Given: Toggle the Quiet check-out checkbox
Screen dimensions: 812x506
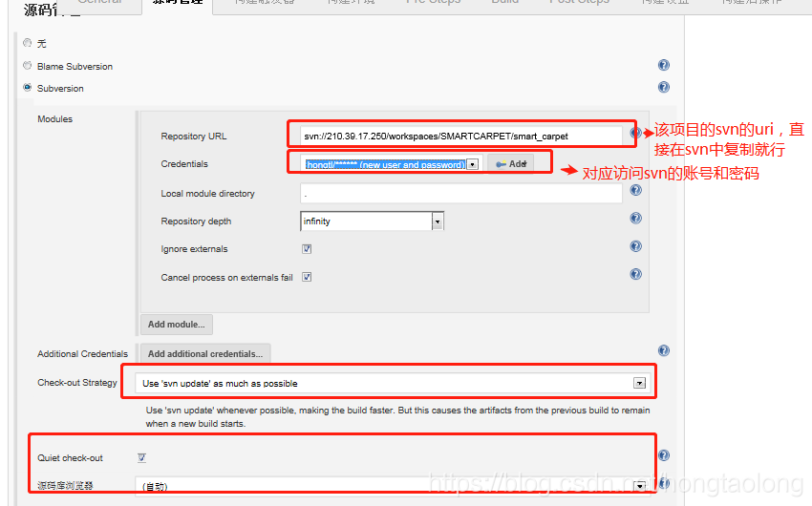Looking at the screenshot, I should 141,458.
